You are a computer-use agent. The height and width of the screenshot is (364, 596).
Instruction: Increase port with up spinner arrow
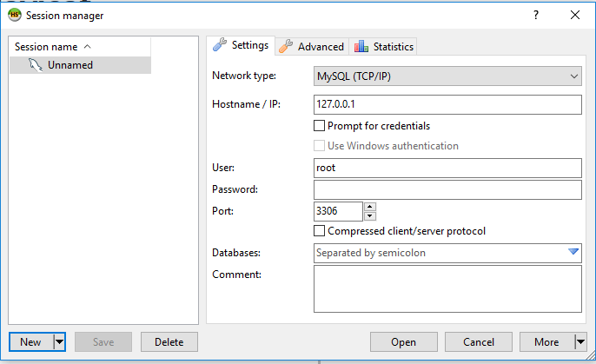click(370, 207)
